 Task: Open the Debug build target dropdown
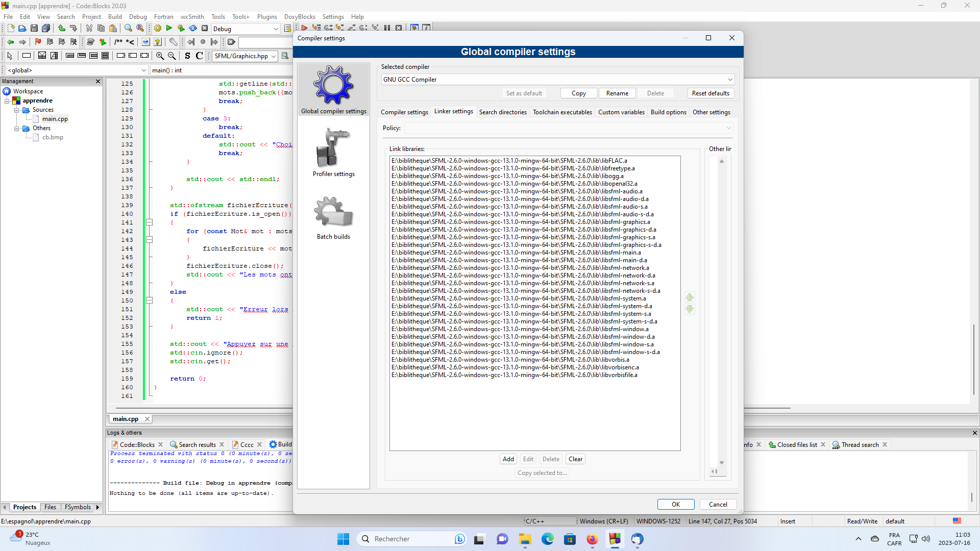[x=276, y=29]
